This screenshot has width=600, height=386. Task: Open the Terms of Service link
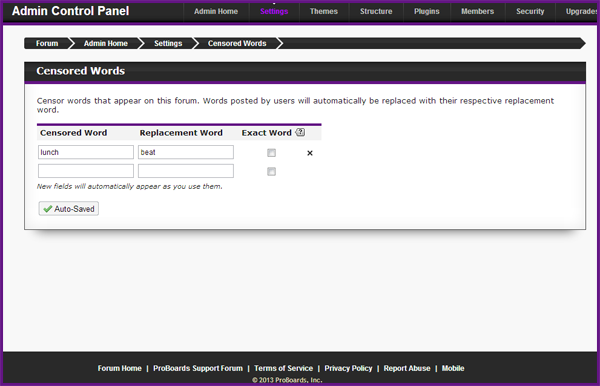283,368
